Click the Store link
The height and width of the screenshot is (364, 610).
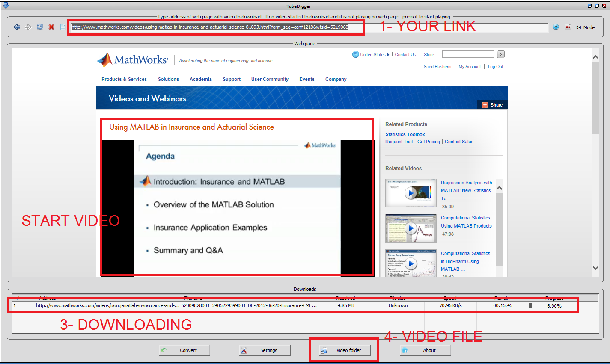429,55
